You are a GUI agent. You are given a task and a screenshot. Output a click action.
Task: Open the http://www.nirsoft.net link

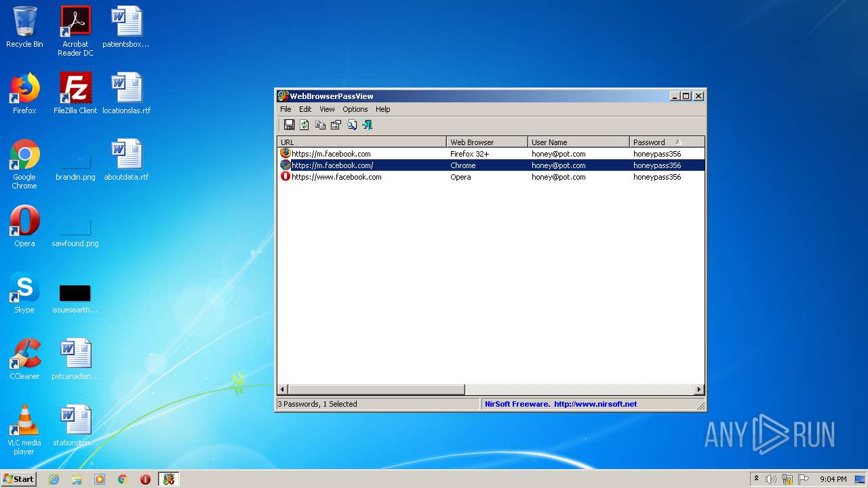click(x=595, y=404)
